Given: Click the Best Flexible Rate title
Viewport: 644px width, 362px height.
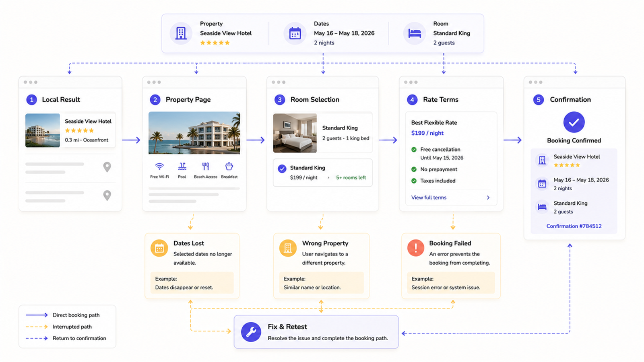Looking at the screenshot, I should click(x=434, y=123).
